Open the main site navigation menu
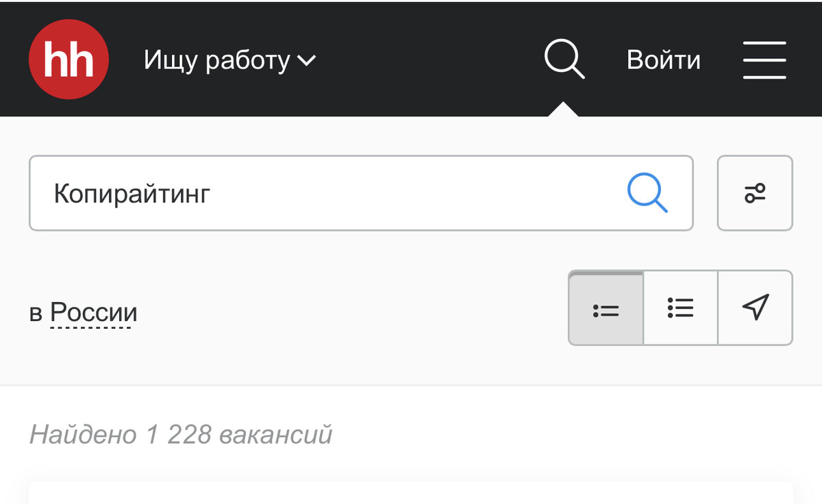 (x=764, y=60)
